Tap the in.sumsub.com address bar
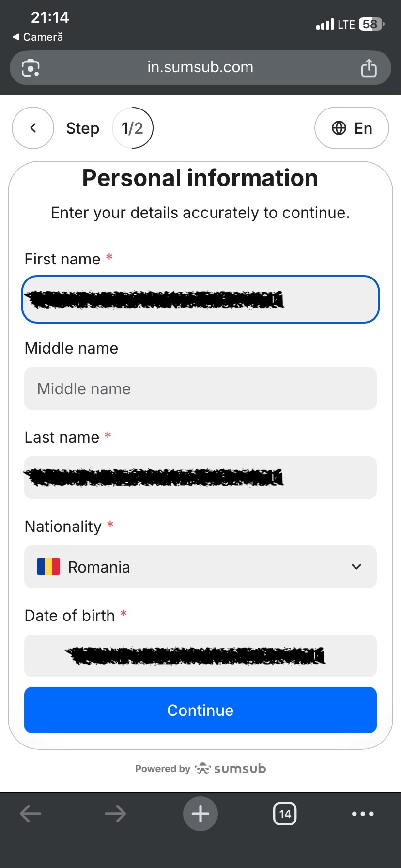Viewport: 401px width, 868px height. (x=200, y=68)
